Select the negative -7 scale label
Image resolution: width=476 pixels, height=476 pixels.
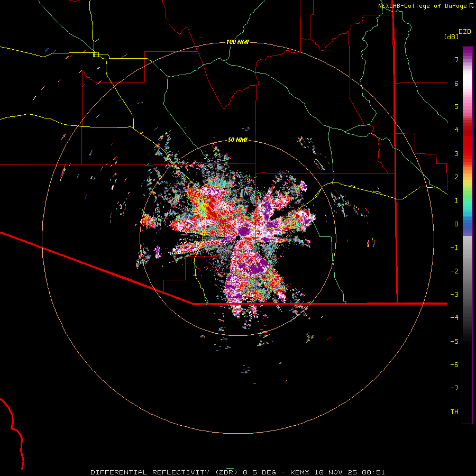454,388
